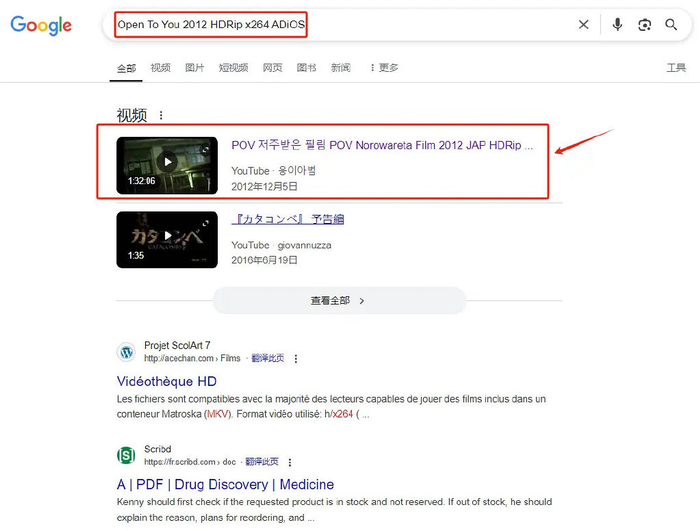The height and width of the screenshot is (531, 700).
Task: Open the A | PDF | Drug Discovery result
Action: click(x=225, y=485)
